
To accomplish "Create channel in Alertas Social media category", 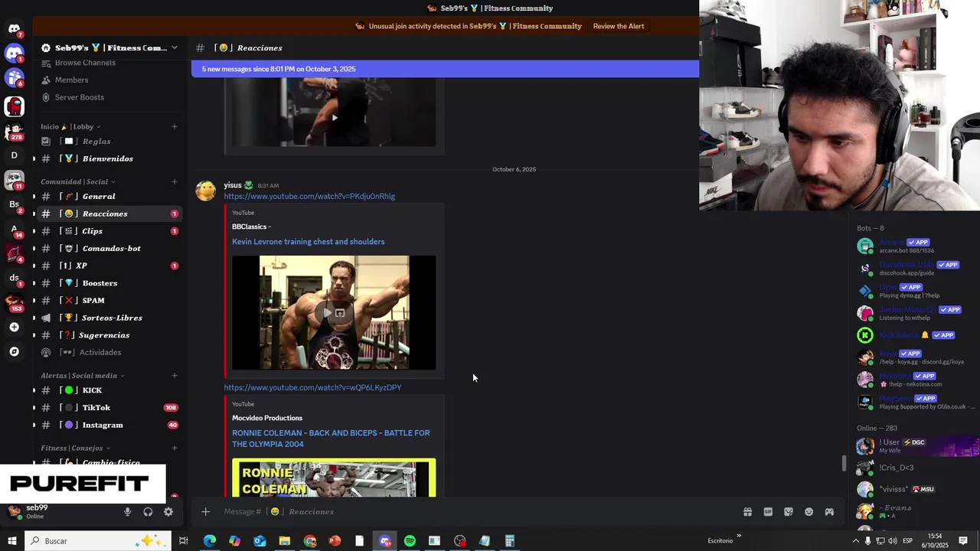I will pos(175,376).
